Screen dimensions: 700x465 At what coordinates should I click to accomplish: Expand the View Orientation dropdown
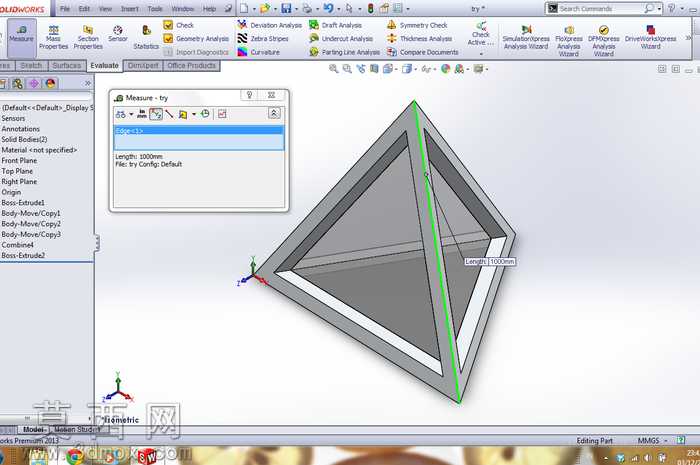pos(396,70)
